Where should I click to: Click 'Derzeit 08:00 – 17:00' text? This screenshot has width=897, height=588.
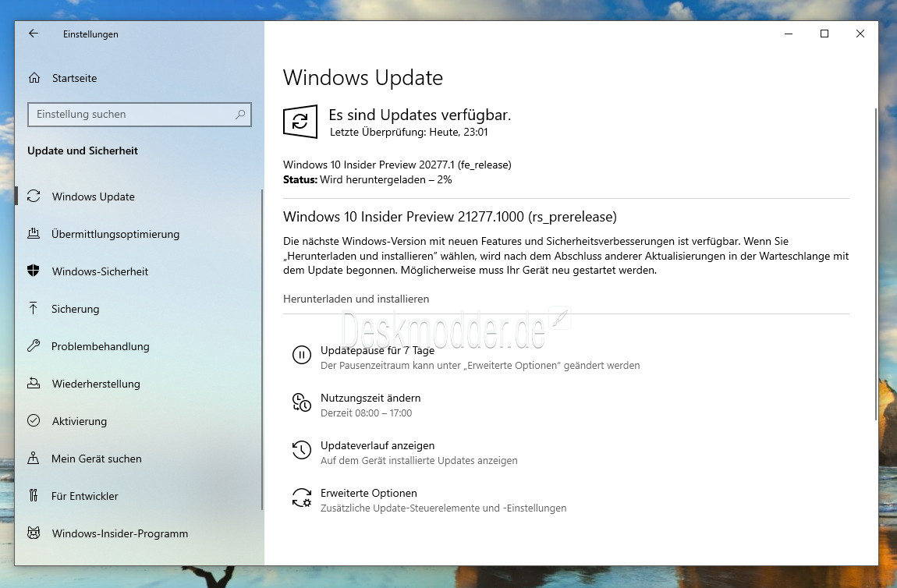(366, 413)
